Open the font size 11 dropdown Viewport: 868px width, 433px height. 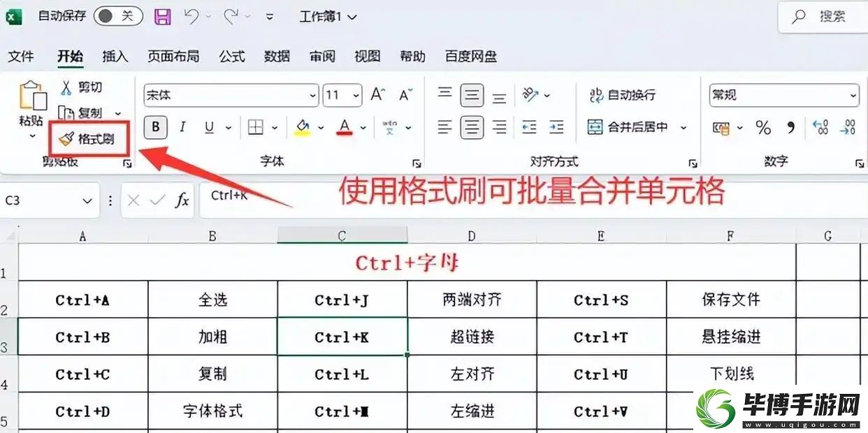(x=356, y=95)
